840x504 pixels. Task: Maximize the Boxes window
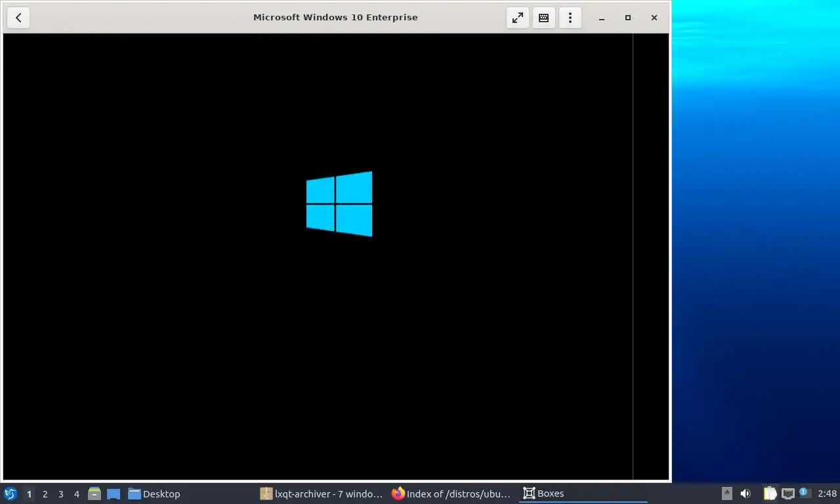pos(628,18)
